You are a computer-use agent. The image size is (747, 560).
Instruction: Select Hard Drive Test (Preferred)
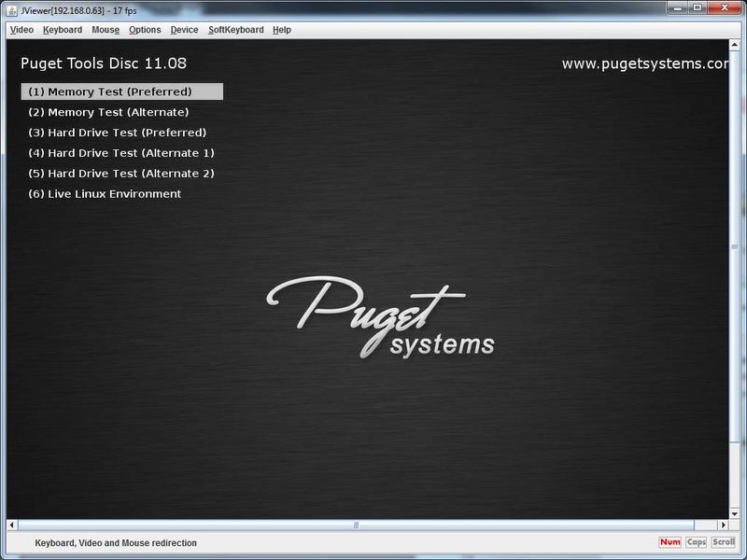[x=117, y=133]
